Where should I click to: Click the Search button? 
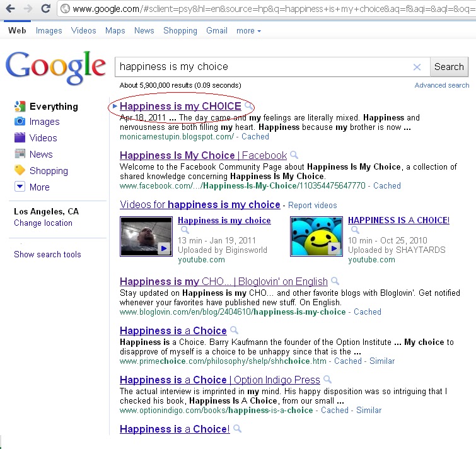[x=449, y=67]
